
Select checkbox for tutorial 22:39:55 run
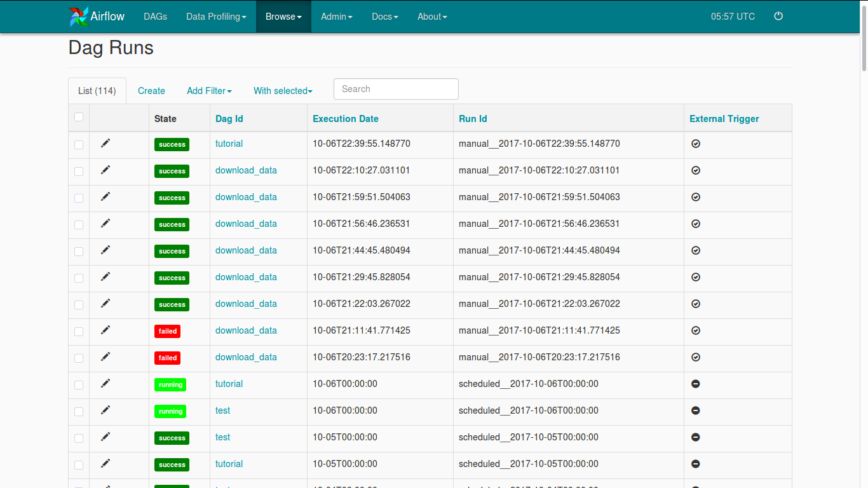pyautogui.click(x=79, y=145)
